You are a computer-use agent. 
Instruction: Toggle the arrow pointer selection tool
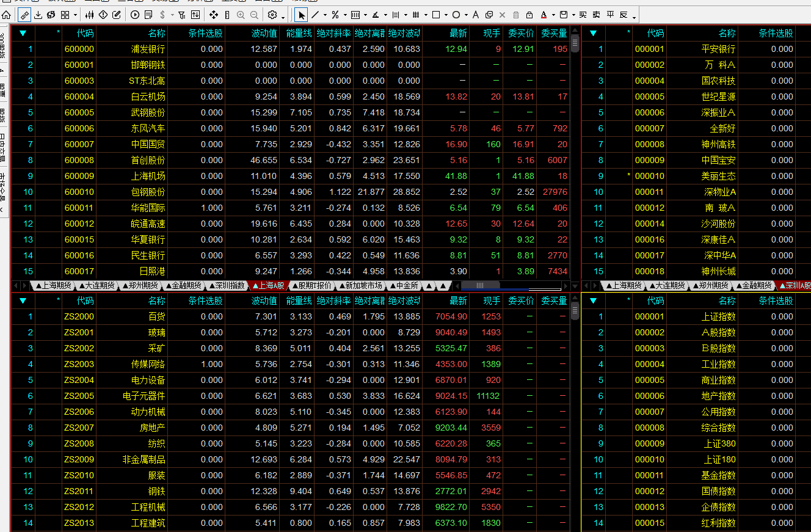pos(302,15)
